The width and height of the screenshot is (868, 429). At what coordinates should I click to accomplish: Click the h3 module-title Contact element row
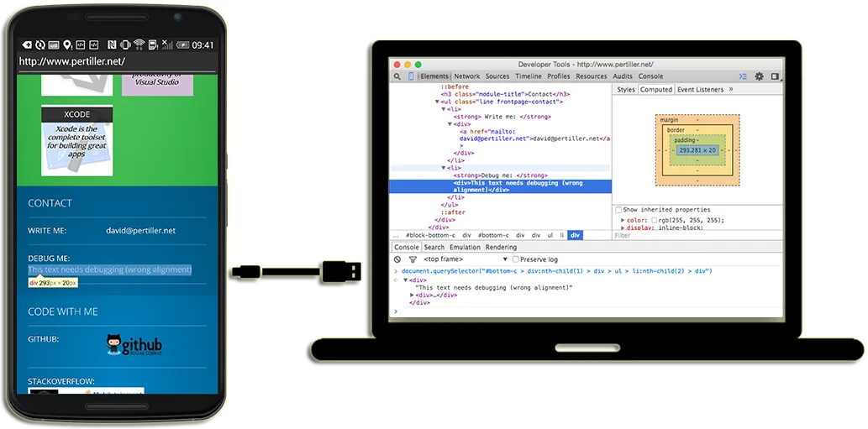pyautogui.click(x=505, y=95)
